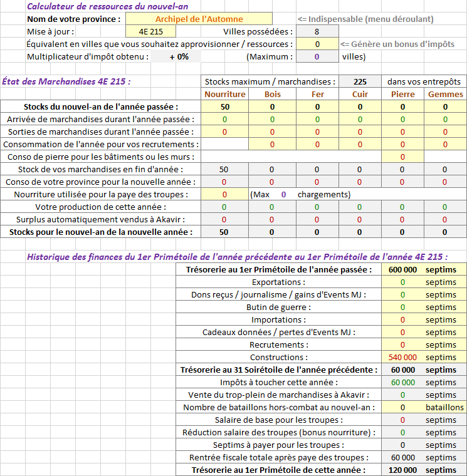Select Arrivée de marchandises Bois cell
Image resolution: width=467 pixels, height=476 pixels.
click(272, 119)
